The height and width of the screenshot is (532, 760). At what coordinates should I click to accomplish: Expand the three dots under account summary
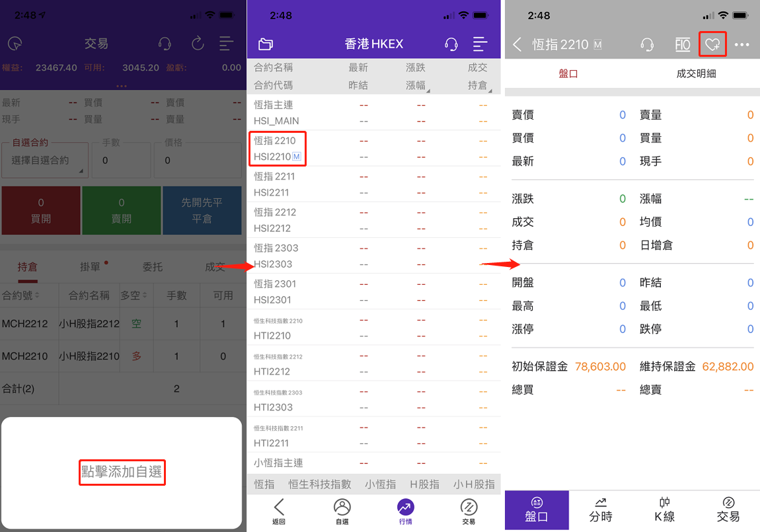[x=121, y=87]
